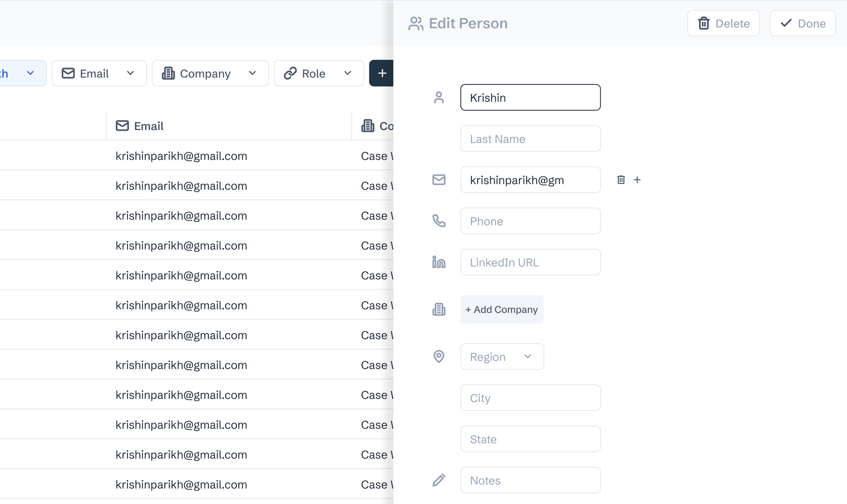The width and height of the screenshot is (847, 504).
Task: Expand the Company filter dropdown
Action: pyautogui.click(x=210, y=73)
